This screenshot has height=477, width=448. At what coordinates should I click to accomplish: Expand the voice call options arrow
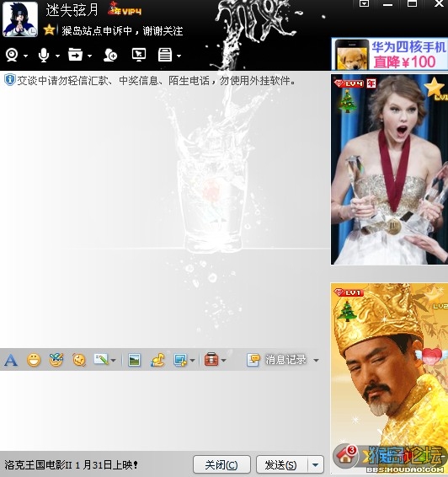[57, 56]
